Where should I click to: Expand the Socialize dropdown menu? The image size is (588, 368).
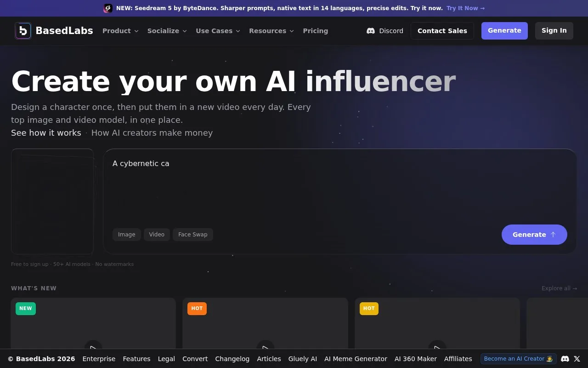click(167, 31)
